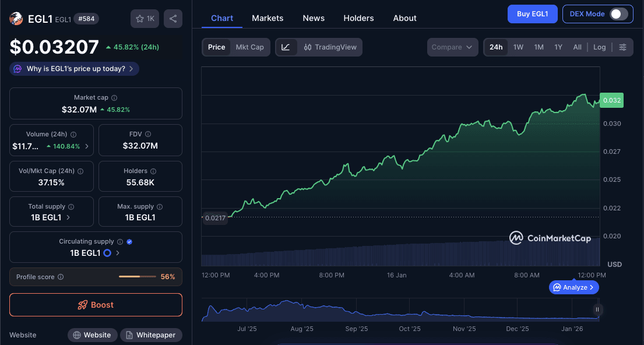Open the share icon next to watchlist
The width and height of the screenshot is (644, 345).
point(173,18)
